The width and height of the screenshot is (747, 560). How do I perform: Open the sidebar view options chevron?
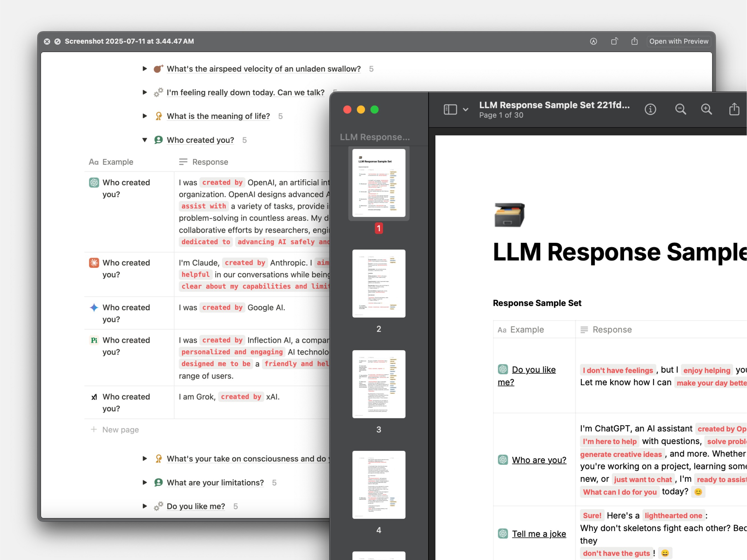tap(466, 110)
